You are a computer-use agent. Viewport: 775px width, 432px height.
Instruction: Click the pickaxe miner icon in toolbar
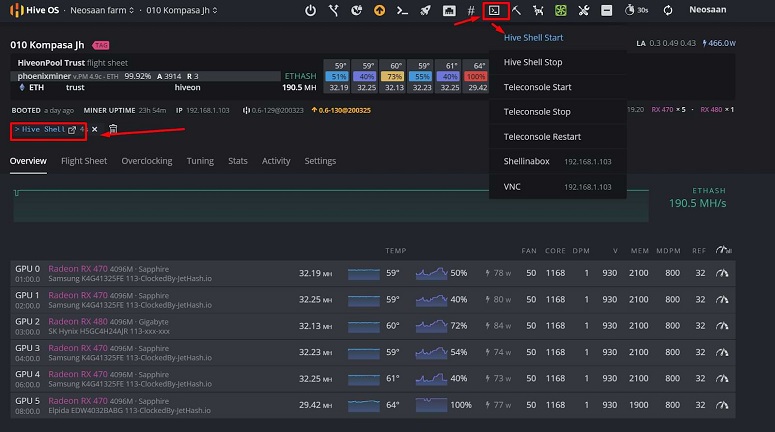coord(517,11)
